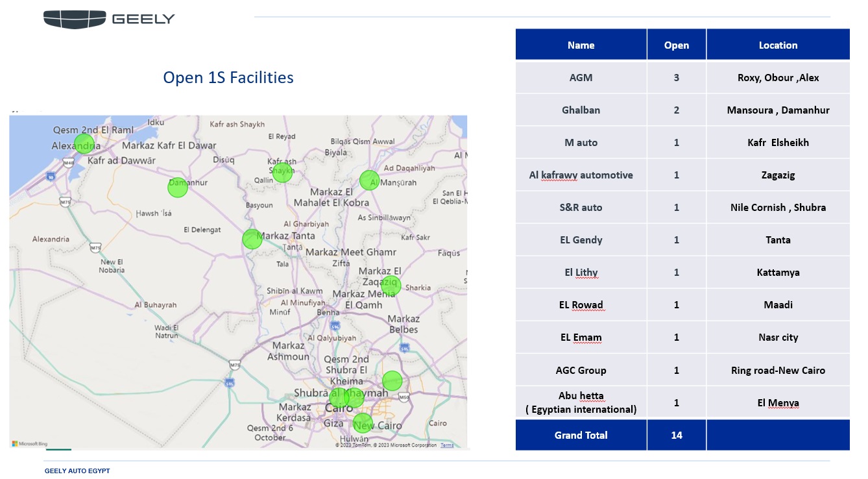Select the "EL Gendy" name cell
868x479 pixels.
(581, 239)
